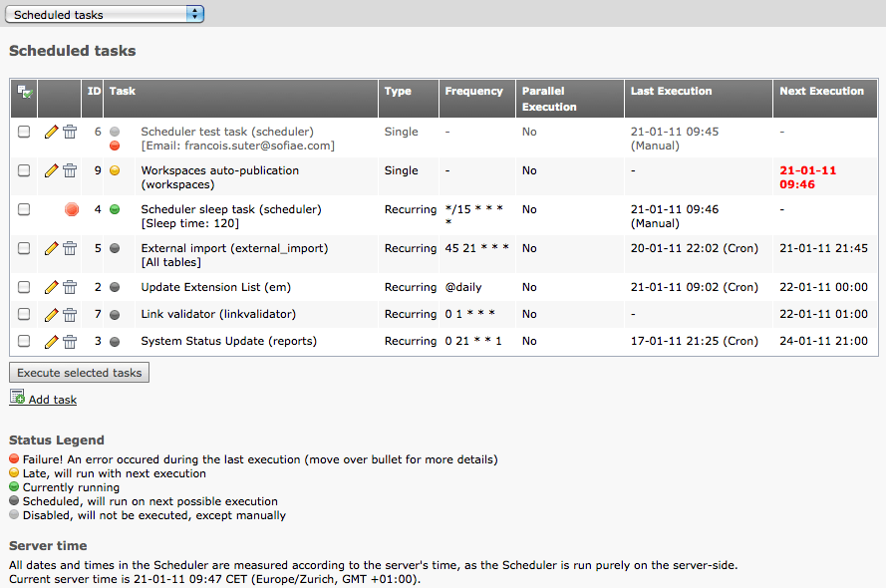Delete the Update Extension List task
This screenshot has width=886, height=588.
point(70,287)
